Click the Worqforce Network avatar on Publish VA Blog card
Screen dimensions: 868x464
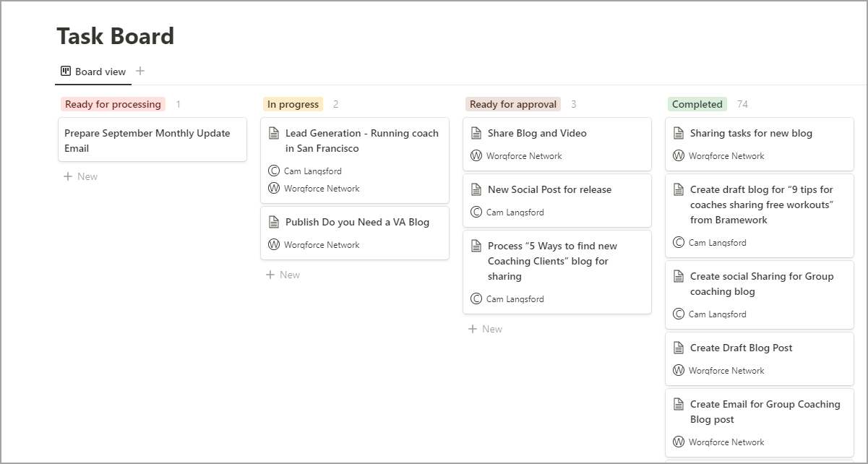274,245
